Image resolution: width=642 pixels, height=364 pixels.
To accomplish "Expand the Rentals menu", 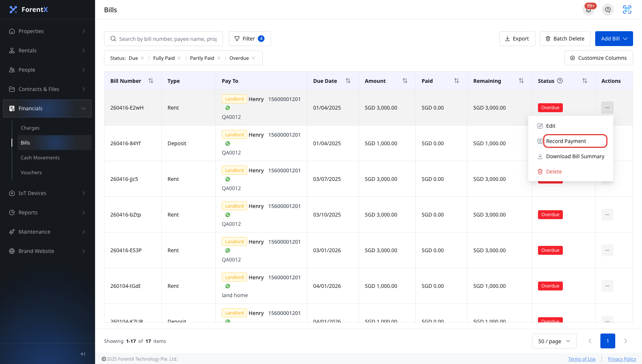I will [47, 51].
